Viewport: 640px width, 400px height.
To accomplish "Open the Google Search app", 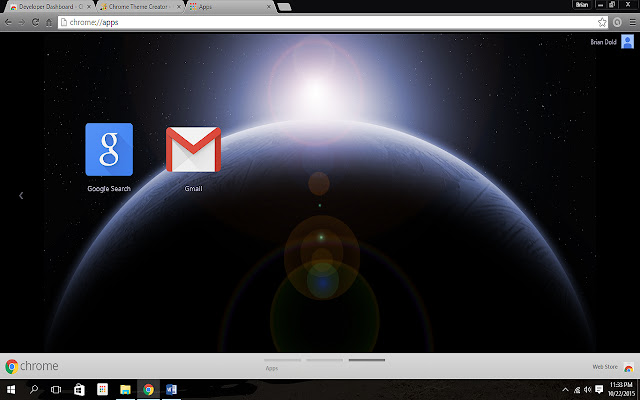I will click(x=109, y=149).
